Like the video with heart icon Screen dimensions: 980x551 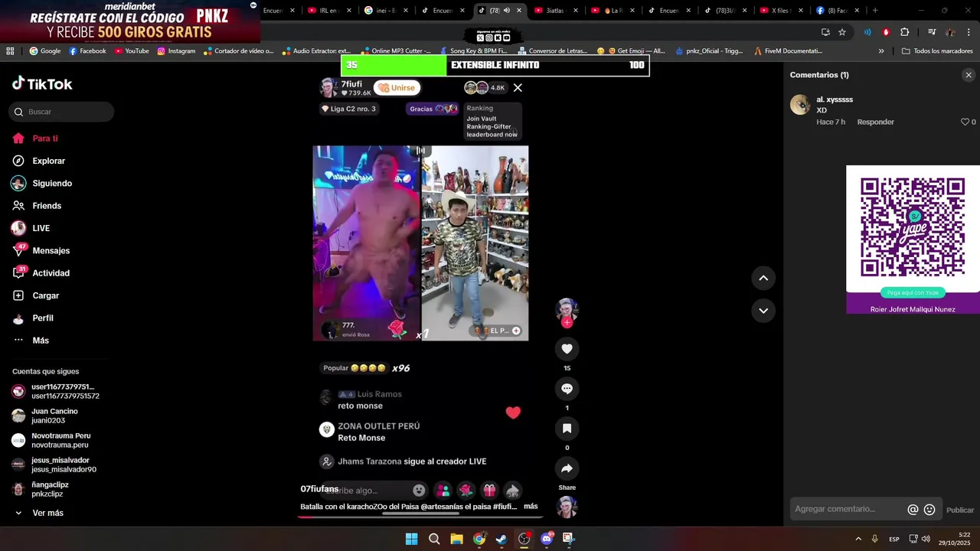coord(567,349)
